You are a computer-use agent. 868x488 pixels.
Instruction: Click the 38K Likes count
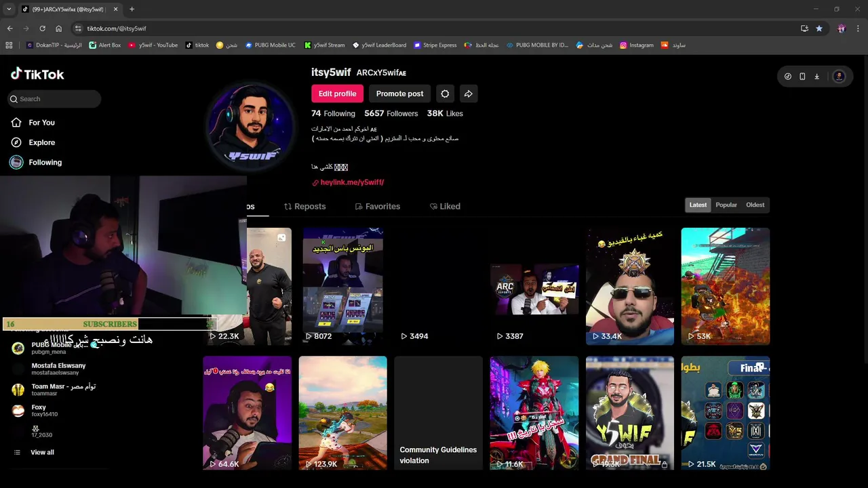445,113
